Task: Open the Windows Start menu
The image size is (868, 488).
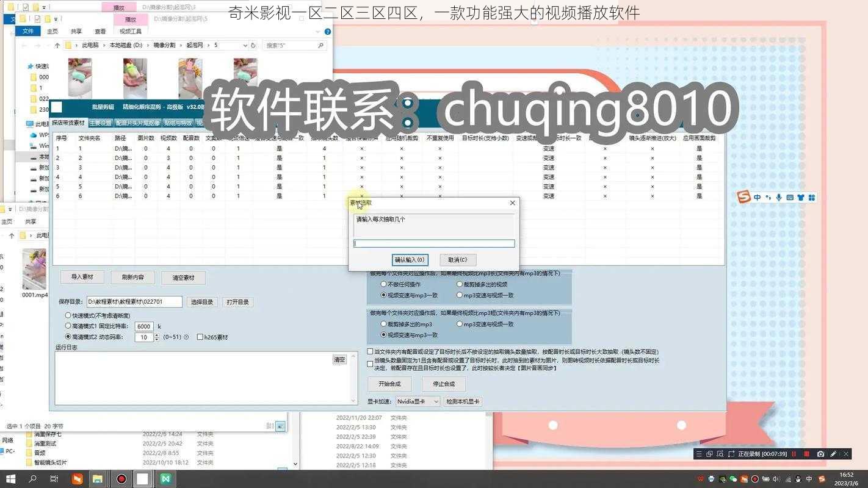Action: pos(10,479)
